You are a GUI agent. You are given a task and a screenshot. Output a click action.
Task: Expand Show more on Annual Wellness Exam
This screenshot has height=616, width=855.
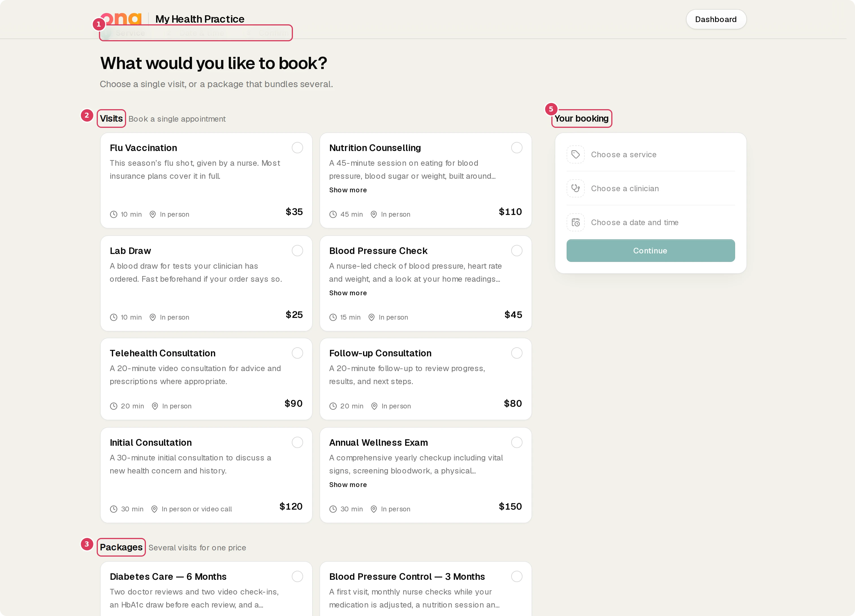(x=347, y=485)
